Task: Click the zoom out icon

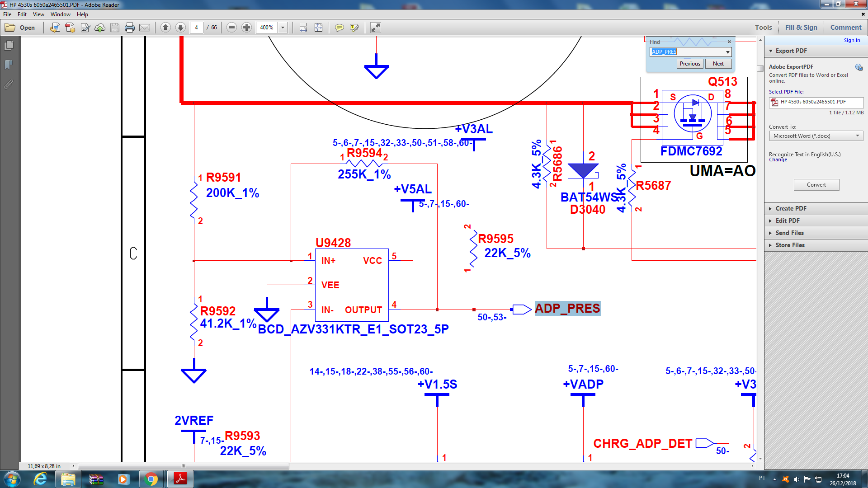Action: click(232, 28)
